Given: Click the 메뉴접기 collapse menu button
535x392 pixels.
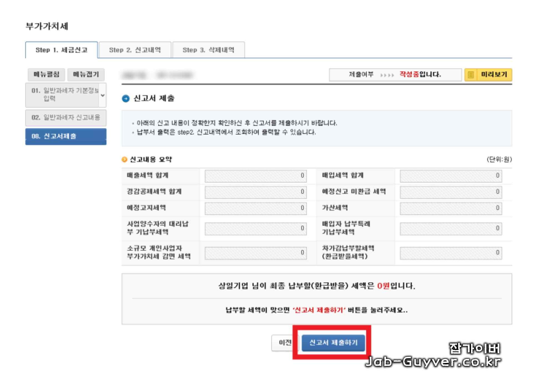Looking at the screenshot, I should coord(86,74).
